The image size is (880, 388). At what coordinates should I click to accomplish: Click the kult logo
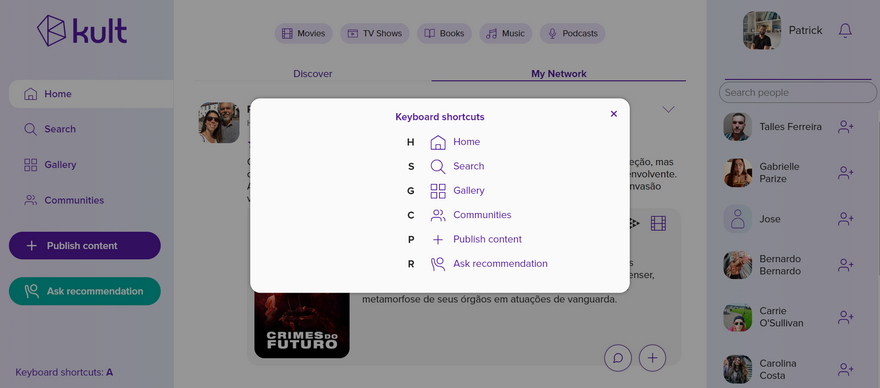coord(82,30)
